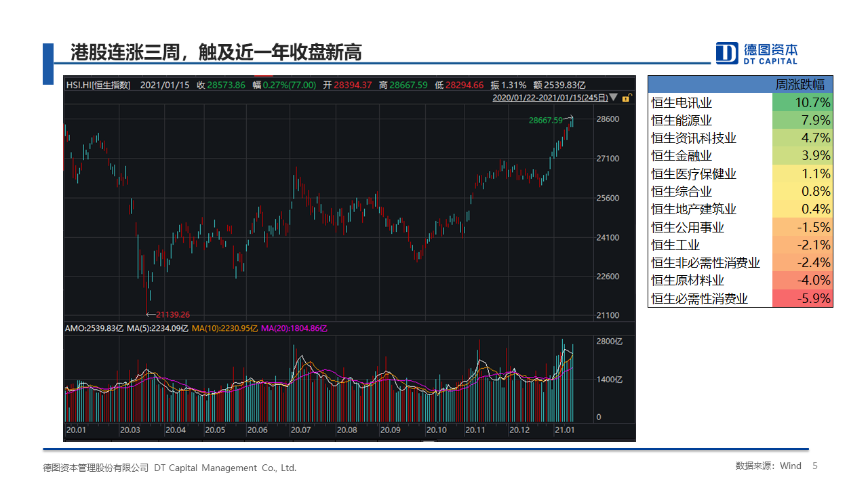The height and width of the screenshot is (488, 868).
Task: Click HSI.HI[恒生指数] ticker label
Action: (x=98, y=85)
